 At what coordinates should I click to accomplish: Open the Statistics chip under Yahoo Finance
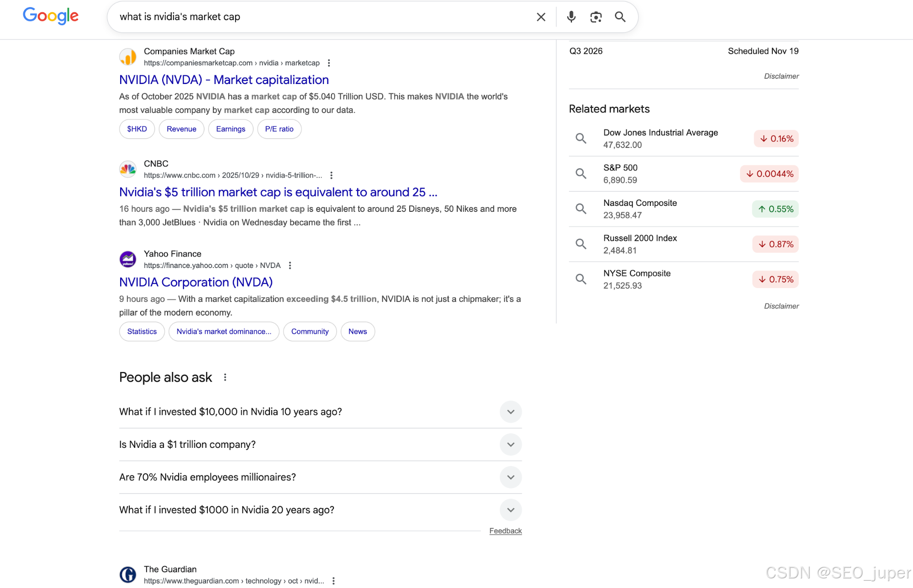(142, 331)
